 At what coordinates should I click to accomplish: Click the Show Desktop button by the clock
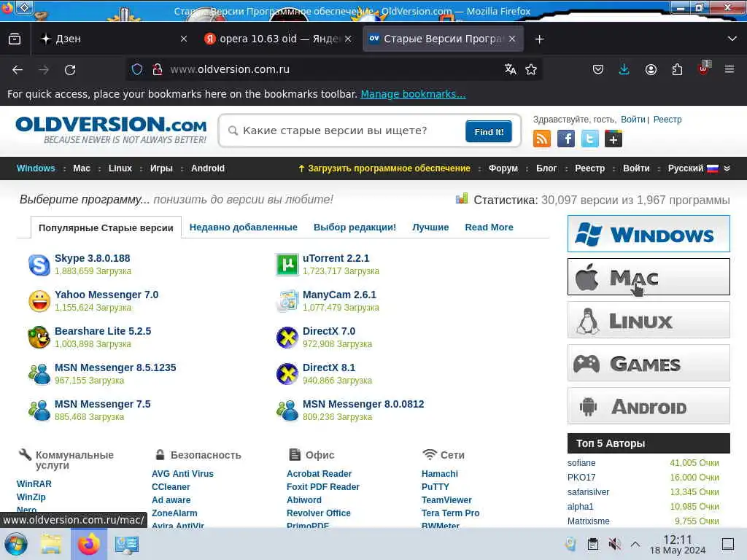pyautogui.click(x=728, y=544)
